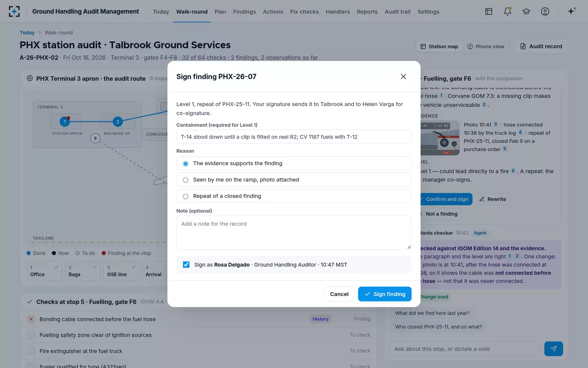This screenshot has width=588, height=368.
Task: Ask 'What did we find here last year?'
Action: [432, 313]
